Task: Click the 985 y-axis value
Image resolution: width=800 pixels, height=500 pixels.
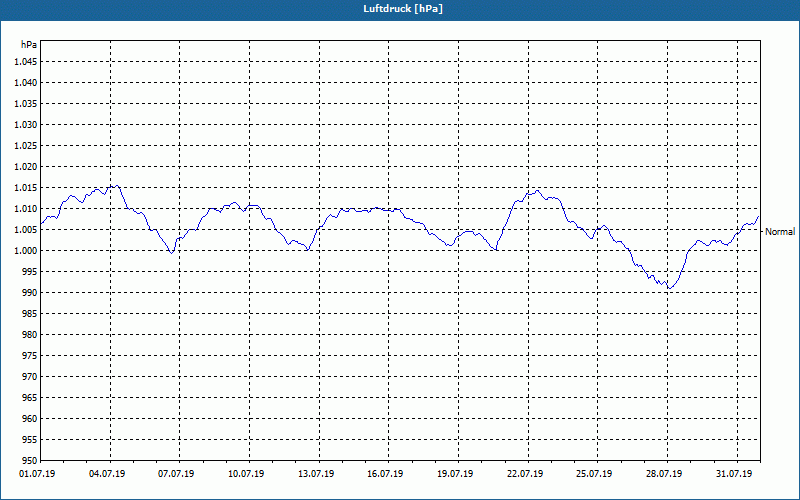Action: [30, 314]
